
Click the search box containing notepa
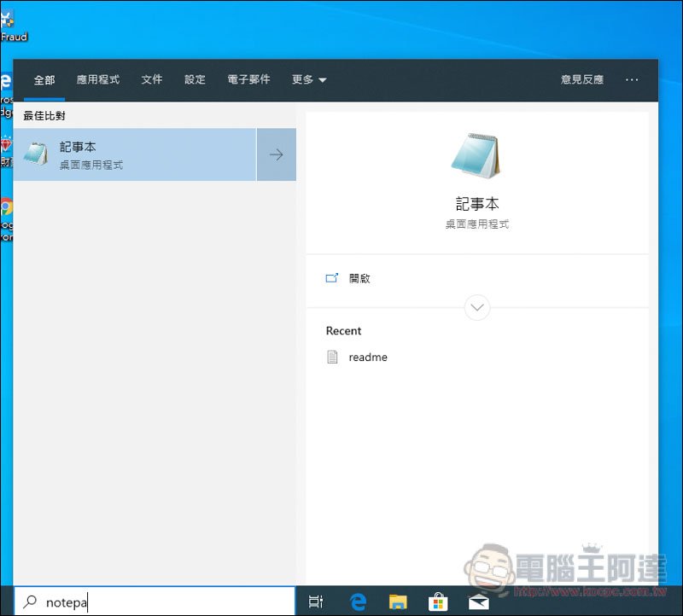click(x=155, y=602)
